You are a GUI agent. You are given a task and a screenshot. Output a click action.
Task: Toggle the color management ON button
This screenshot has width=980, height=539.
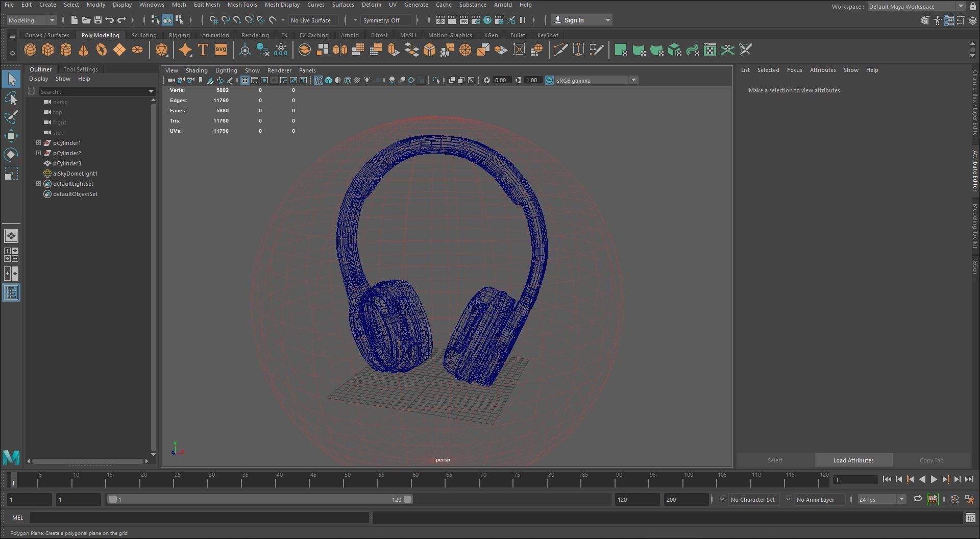pos(549,80)
